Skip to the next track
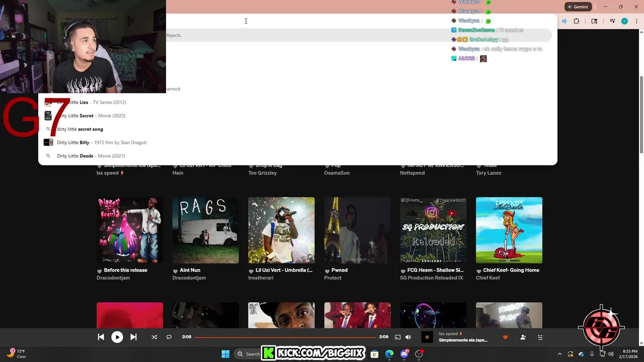 click(133, 337)
